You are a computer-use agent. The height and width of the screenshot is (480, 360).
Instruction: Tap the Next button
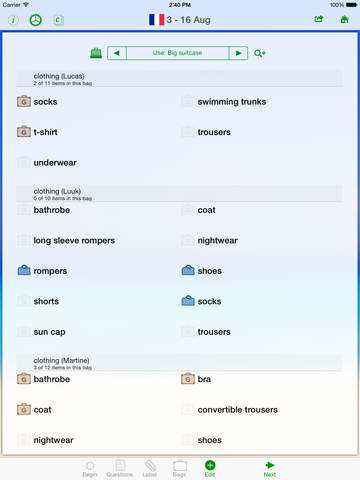pyautogui.click(x=270, y=469)
